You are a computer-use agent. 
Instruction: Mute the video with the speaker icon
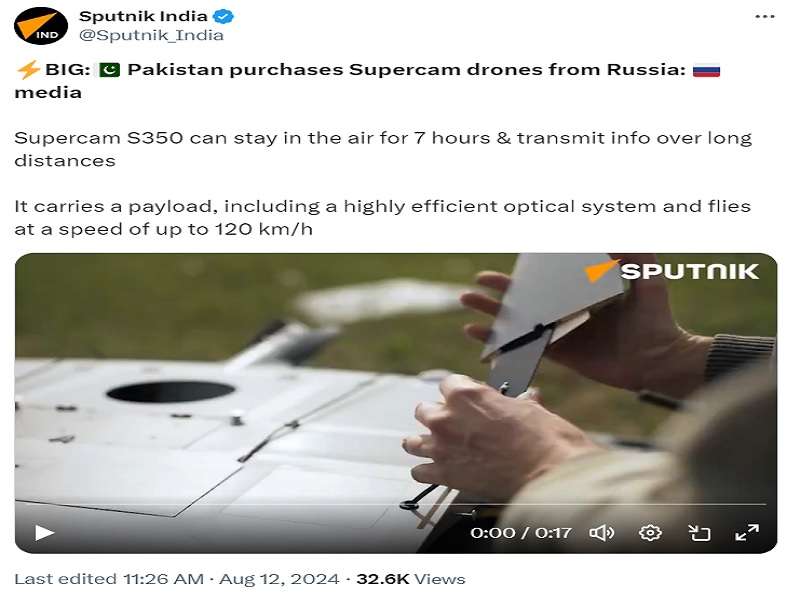[x=602, y=533]
